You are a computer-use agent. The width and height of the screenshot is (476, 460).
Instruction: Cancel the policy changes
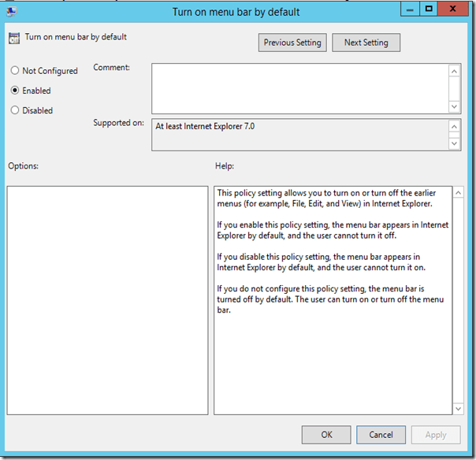381,435
